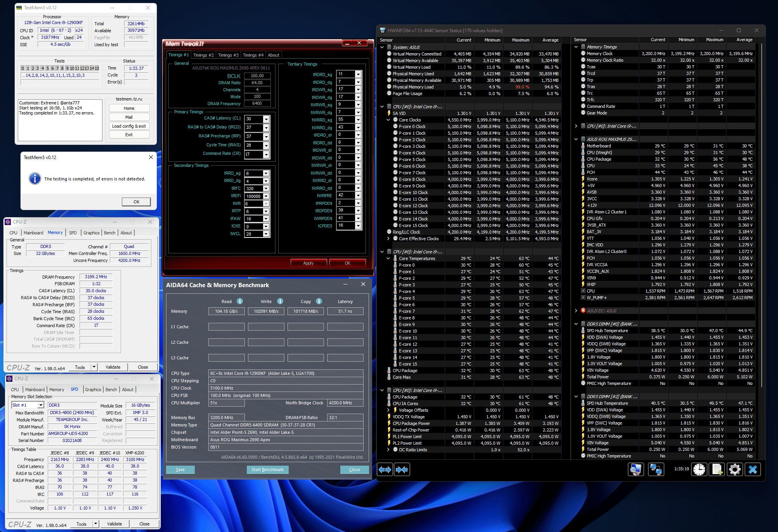Expand the Voltage Offsets node
This screenshot has width=778, height=532.
point(388,410)
